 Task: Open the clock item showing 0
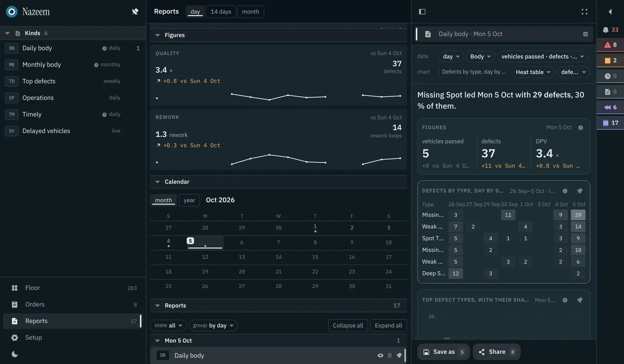(610, 76)
